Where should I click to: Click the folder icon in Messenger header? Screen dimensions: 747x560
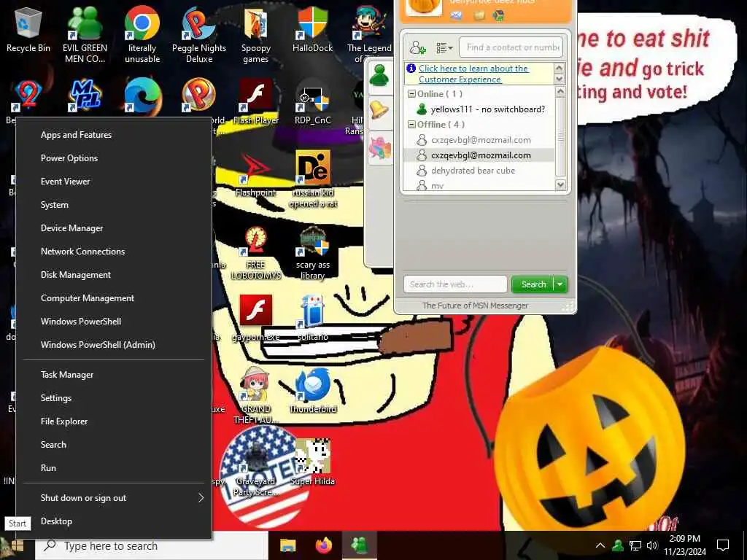pos(479,15)
